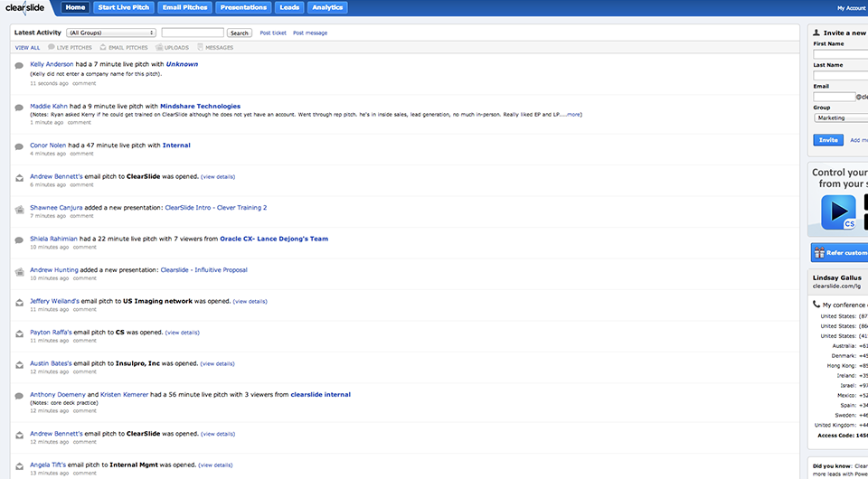Click speech bubble icon beside Kelly Anderson pitch

coord(19,66)
